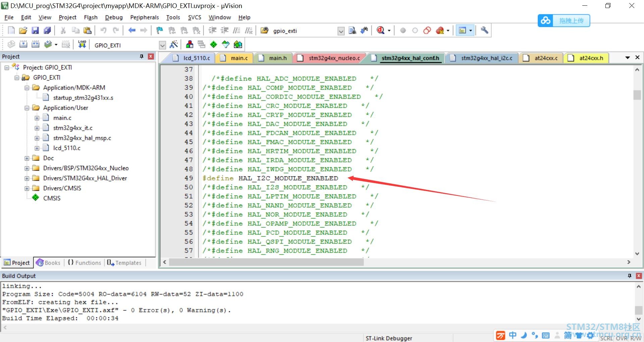
Task: Click the Open file folder icon
Action: [23, 31]
